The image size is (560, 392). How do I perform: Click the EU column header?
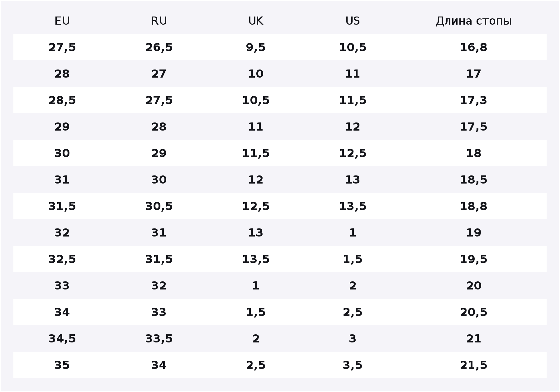62,21
